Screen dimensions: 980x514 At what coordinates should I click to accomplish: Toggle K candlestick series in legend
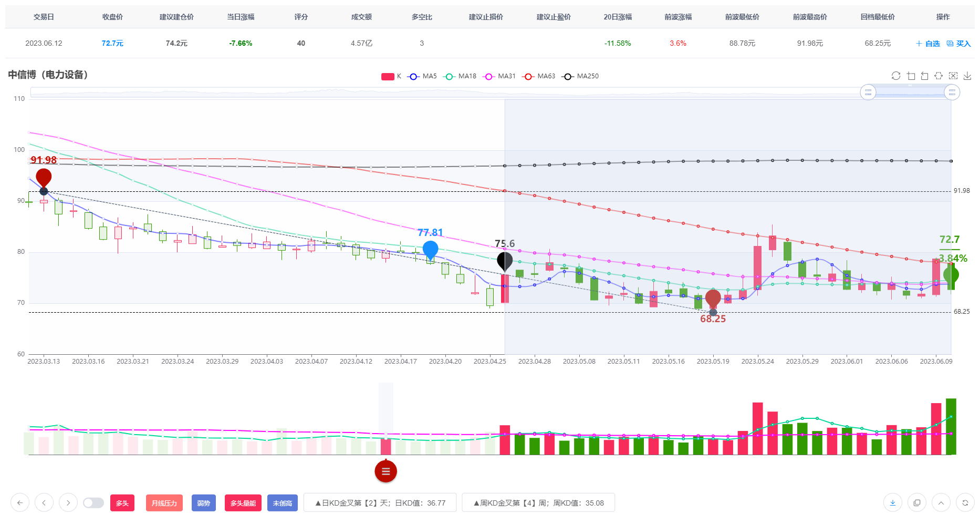click(391, 76)
